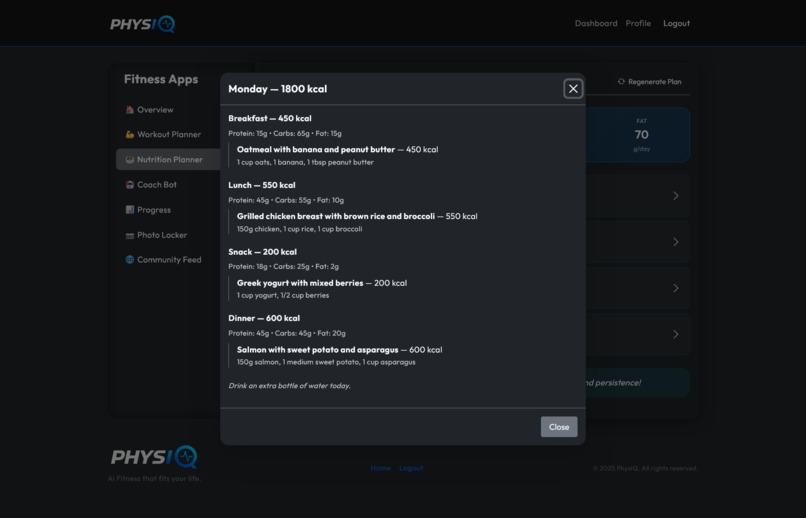Click dinner macros 'Fat: 20g' line

287,334
